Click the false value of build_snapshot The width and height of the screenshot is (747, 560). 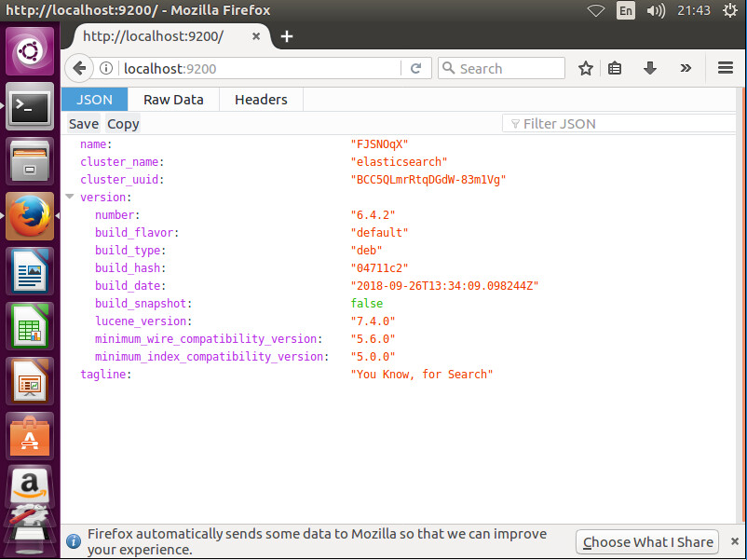pyautogui.click(x=367, y=304)
